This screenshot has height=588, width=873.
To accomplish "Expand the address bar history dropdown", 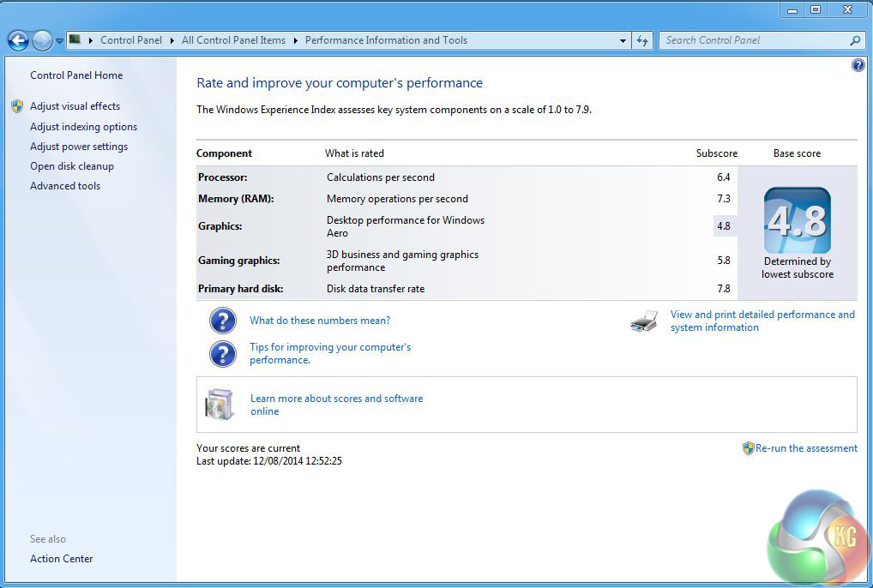I will [x=623, y=40].
